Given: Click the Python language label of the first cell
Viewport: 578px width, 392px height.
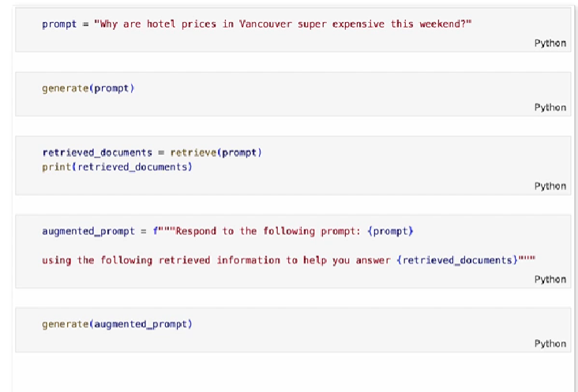Looking at the screenshot, I should click(x=550, y=43).
